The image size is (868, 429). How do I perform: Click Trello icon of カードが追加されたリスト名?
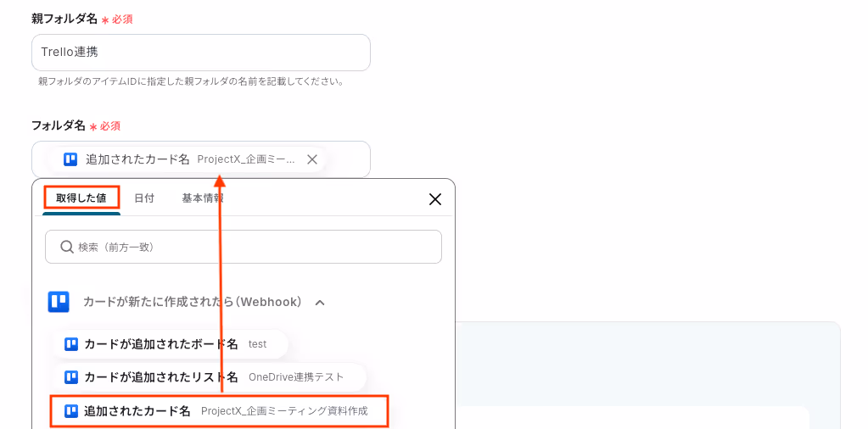[71, 377]
